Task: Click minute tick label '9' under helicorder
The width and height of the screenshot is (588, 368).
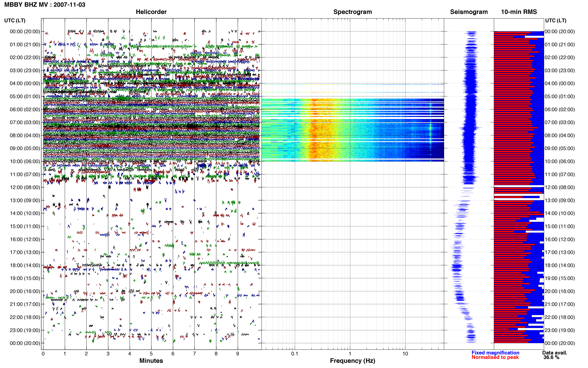Action: tap(237, 354)
